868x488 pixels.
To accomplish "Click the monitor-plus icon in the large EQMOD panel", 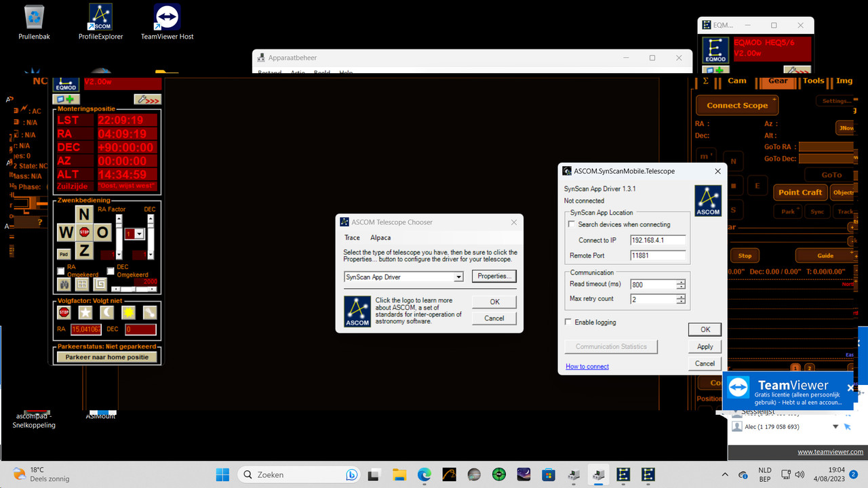I will tap(66, 99).
